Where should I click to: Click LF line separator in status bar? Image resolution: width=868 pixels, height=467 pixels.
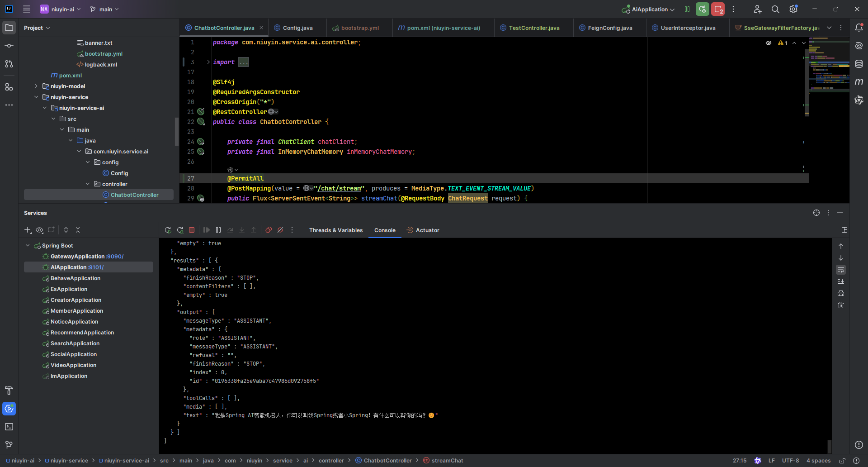[x=771, y=461]
